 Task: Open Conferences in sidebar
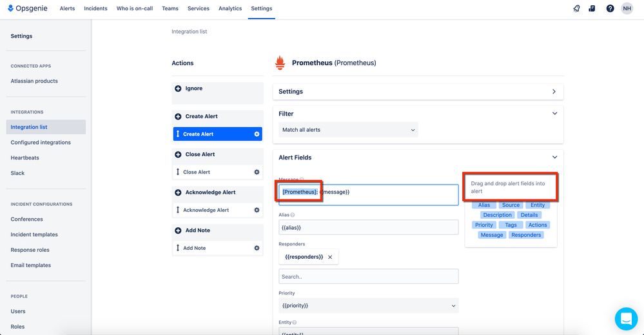point(26,219)
